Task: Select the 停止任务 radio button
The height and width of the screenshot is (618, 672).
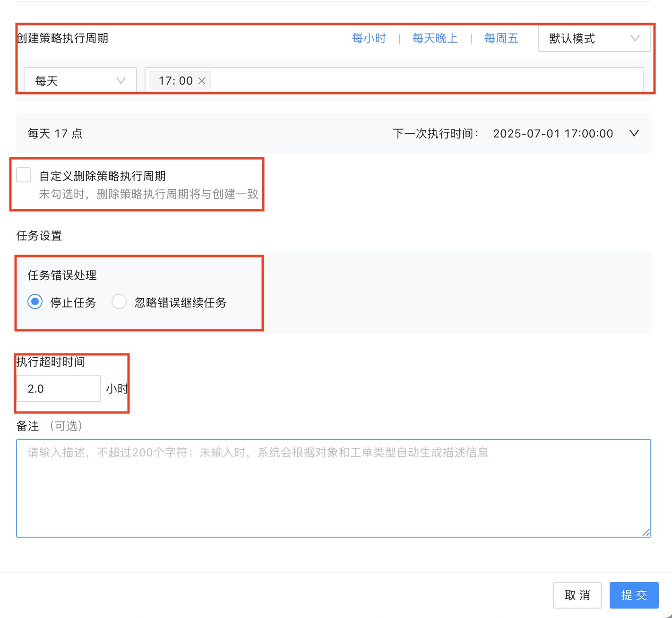Action: coord(35,302)
